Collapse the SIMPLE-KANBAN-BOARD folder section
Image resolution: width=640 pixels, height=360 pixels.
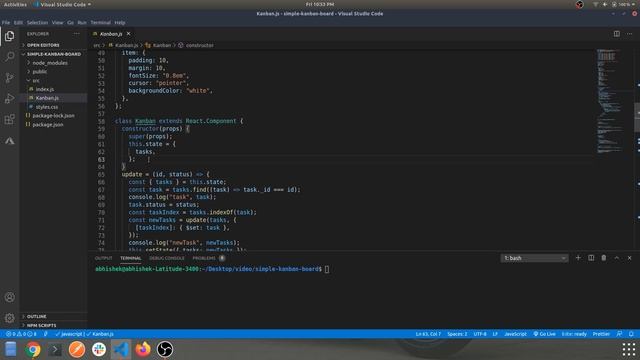coord(53,54)
